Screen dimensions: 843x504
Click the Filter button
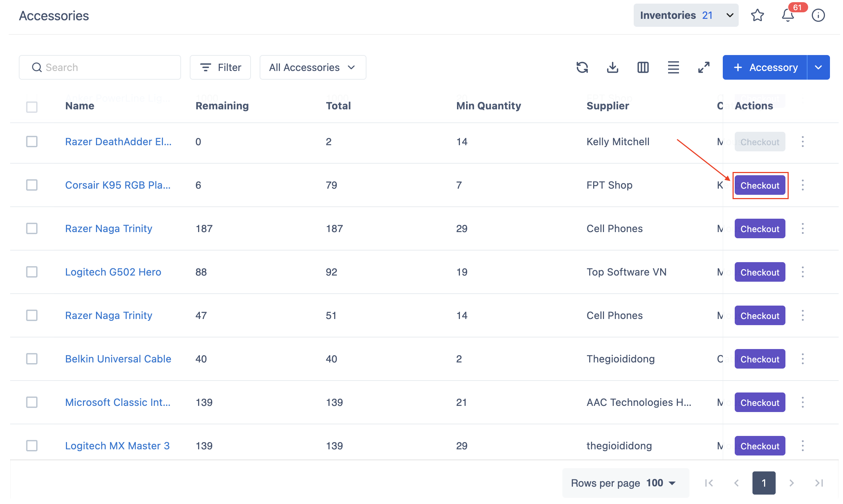(x=220, y=67)
